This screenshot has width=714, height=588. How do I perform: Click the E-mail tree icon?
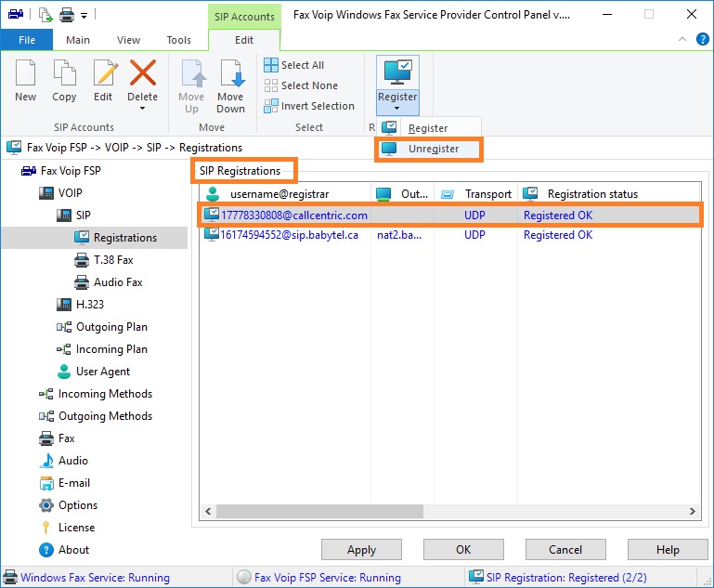click(x=46, y=483)
